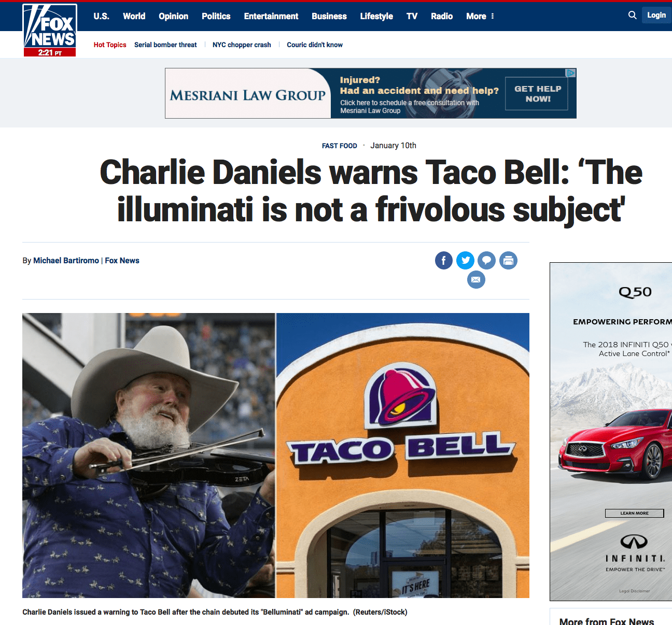Viewport: 672px width, 625px height.
Task: Click Learn More on Infiniti ad
Action: click(634, 513)
